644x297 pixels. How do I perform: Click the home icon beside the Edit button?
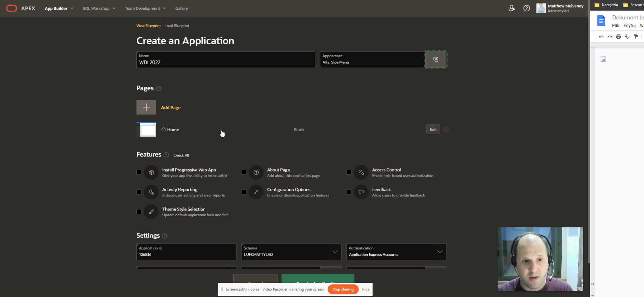pyautogui.click(x=446, y=129)
